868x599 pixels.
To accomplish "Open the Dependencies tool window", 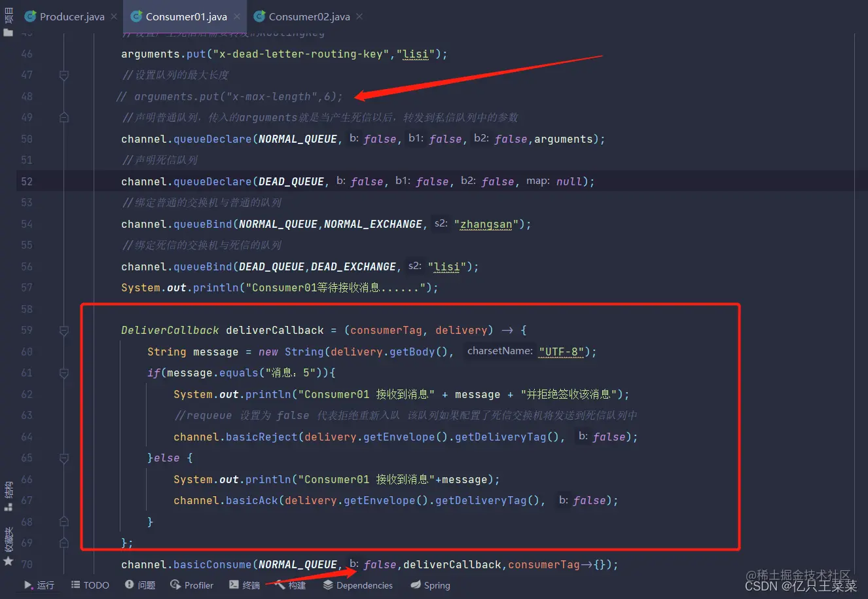I will pyautogui.click(x=358, y=585).
